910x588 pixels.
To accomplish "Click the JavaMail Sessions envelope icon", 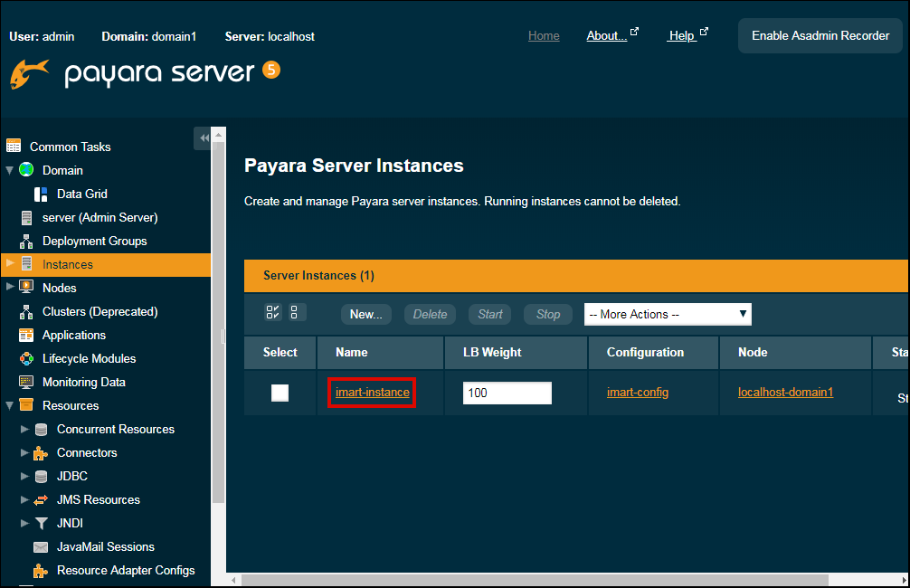I will pos(41,547).
